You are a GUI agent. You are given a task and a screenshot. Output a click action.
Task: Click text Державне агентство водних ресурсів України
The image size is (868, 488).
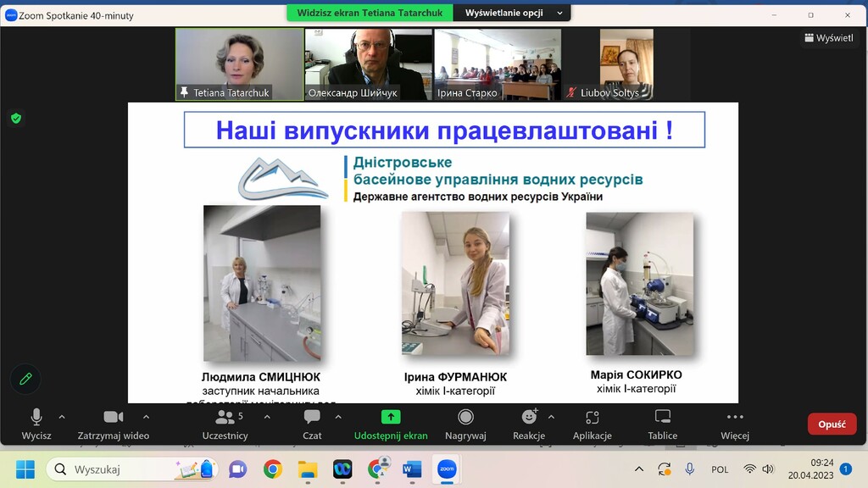coord(478,197)
